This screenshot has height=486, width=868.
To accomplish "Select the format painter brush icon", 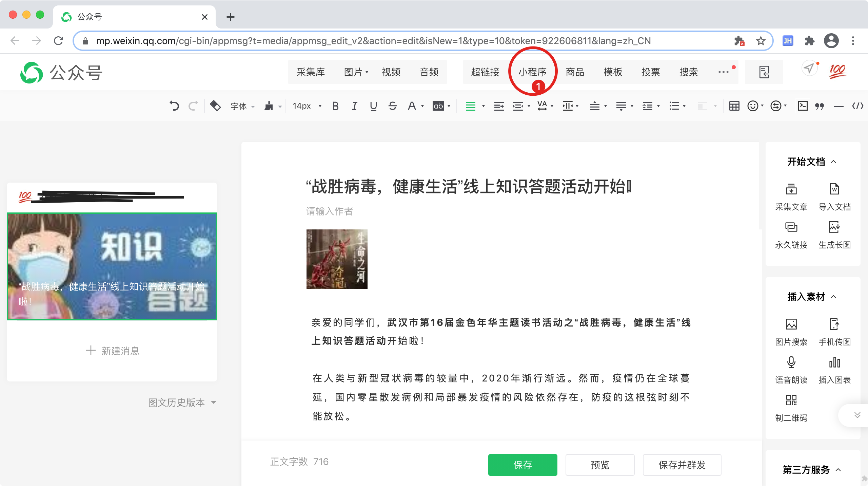I will coord(269,106).
